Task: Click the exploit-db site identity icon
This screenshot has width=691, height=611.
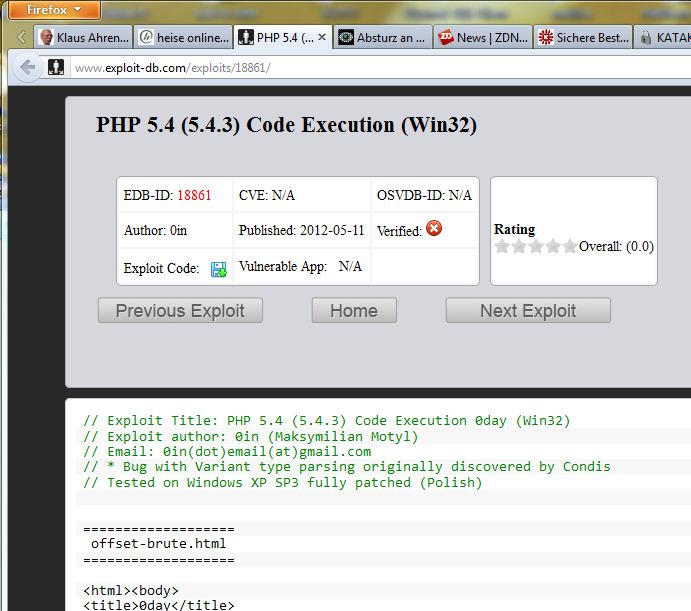Action: pyautogui.click(x=56, y=67)
